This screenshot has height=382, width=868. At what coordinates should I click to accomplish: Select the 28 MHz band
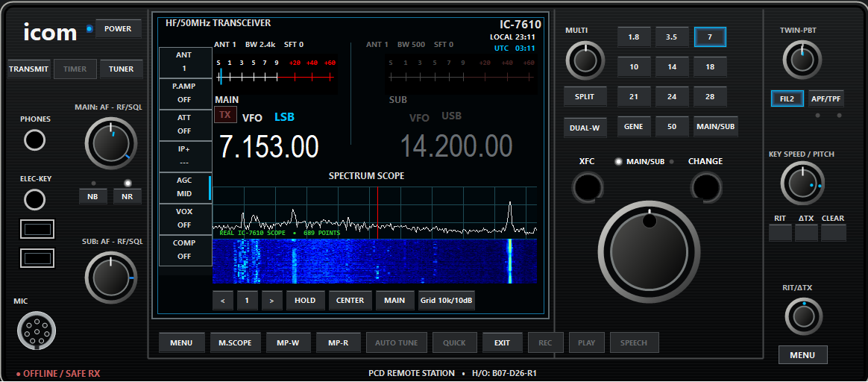[x=710, y=97]
